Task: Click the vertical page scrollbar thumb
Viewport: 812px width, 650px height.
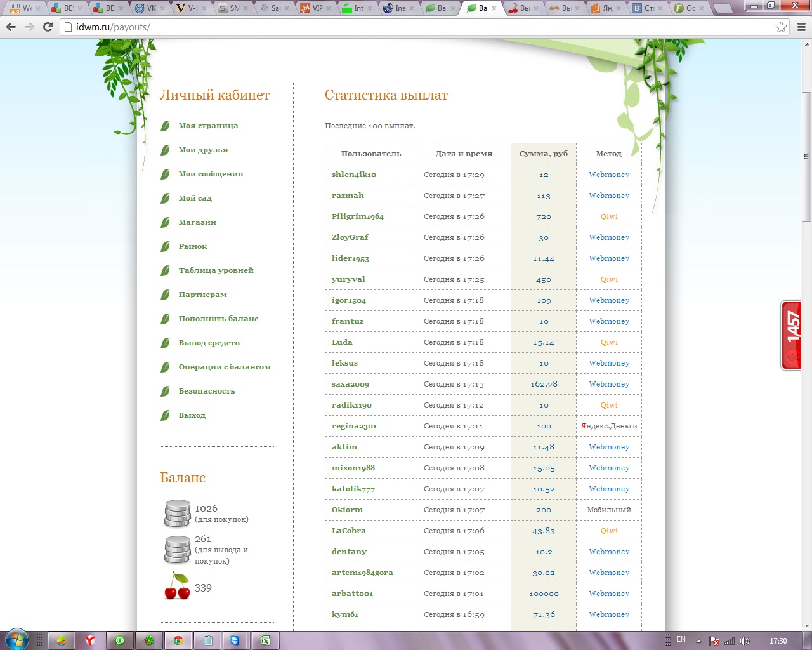Action: coord(806,156)
